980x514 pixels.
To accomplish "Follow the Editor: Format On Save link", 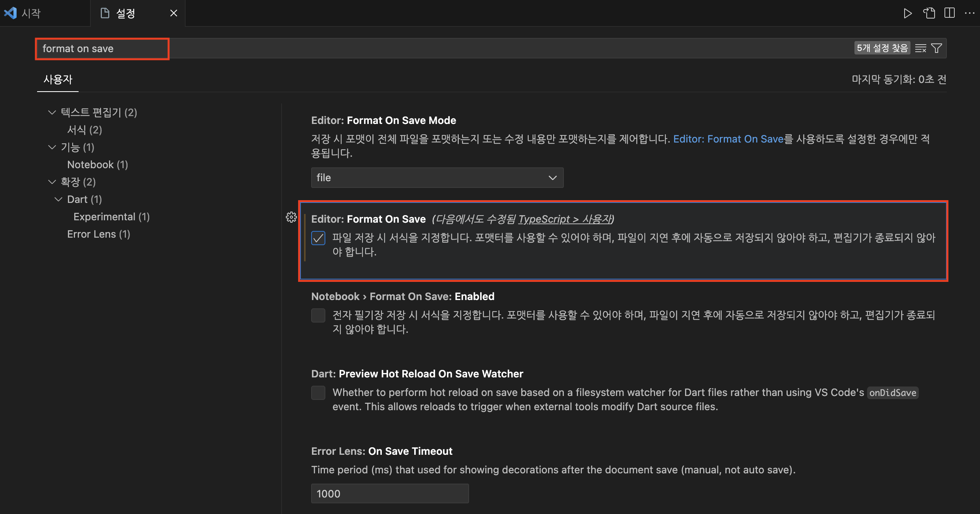I will coord(728,139).
